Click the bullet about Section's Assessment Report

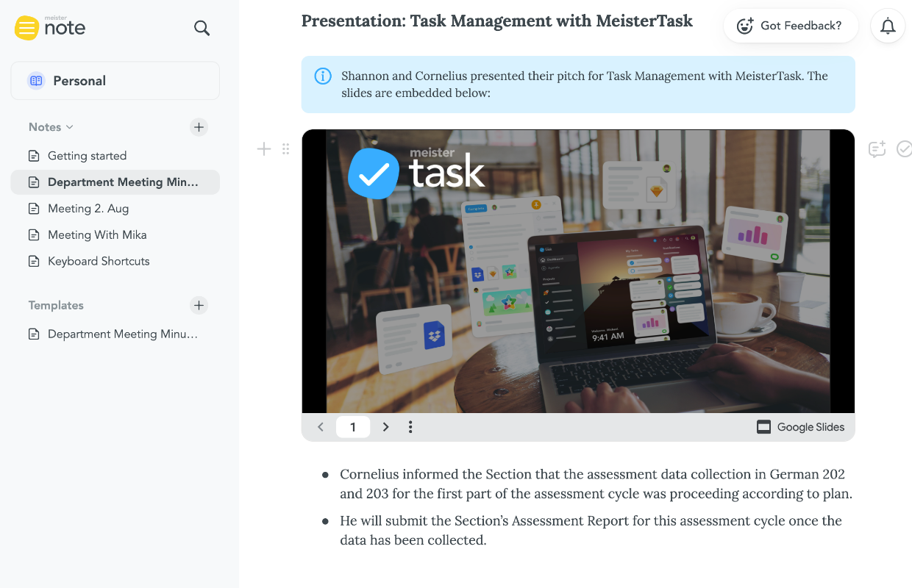(x=591, y=531)
